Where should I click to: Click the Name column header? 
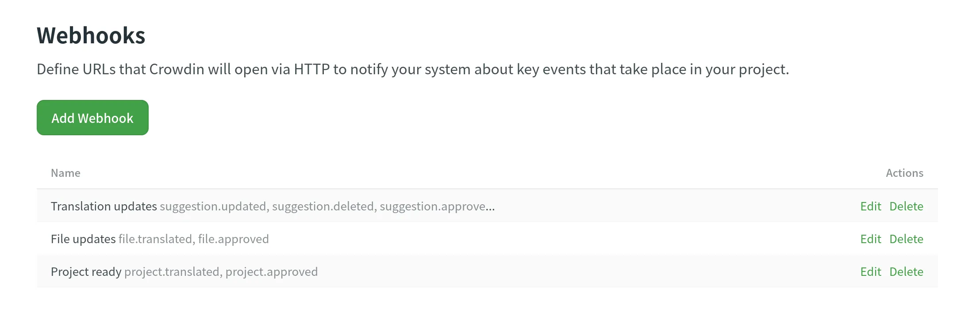65,173
